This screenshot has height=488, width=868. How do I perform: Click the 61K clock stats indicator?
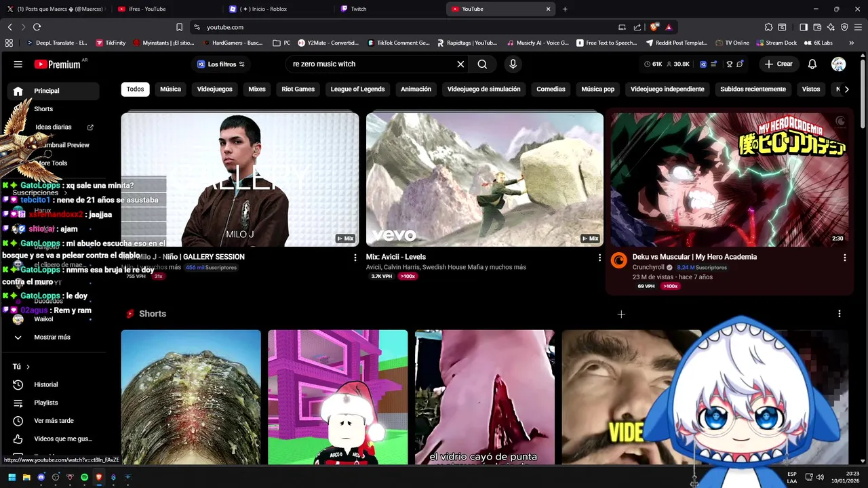[x=653, y=64]
